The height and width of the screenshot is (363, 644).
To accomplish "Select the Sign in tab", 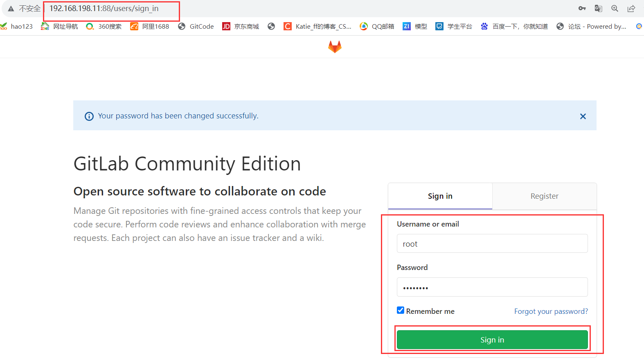I will (x=440, y=196).
